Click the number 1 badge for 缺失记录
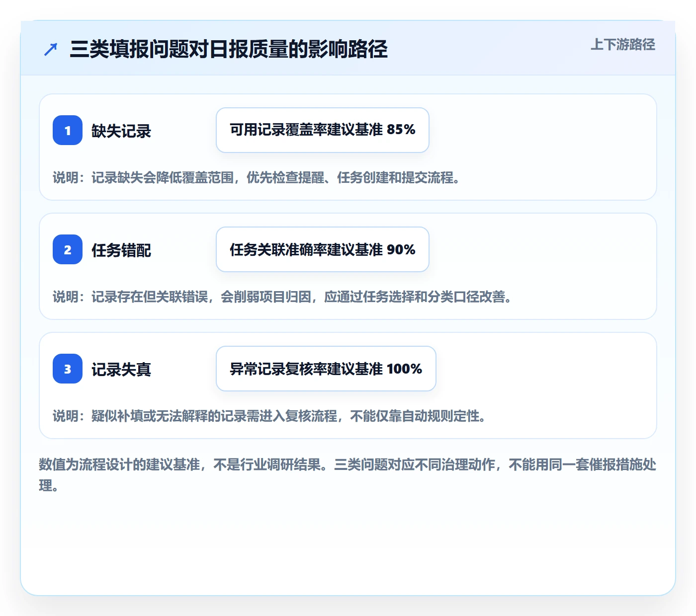 tap(68, 130)
